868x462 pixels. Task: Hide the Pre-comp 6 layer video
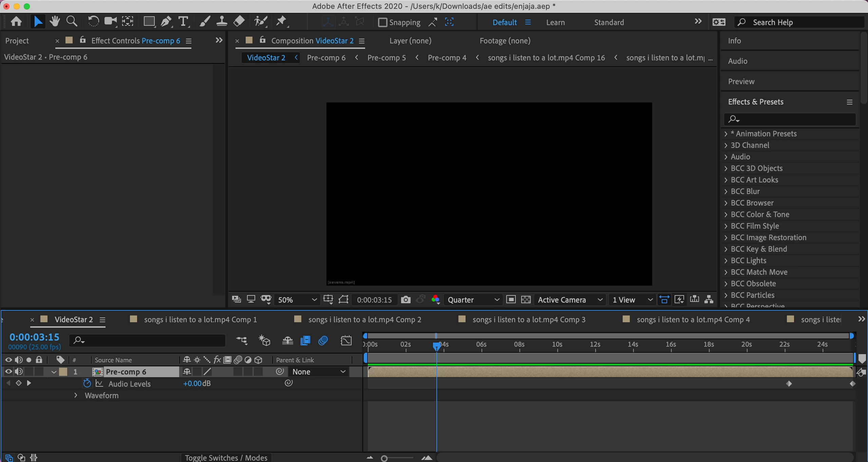(x=8, y=372)
